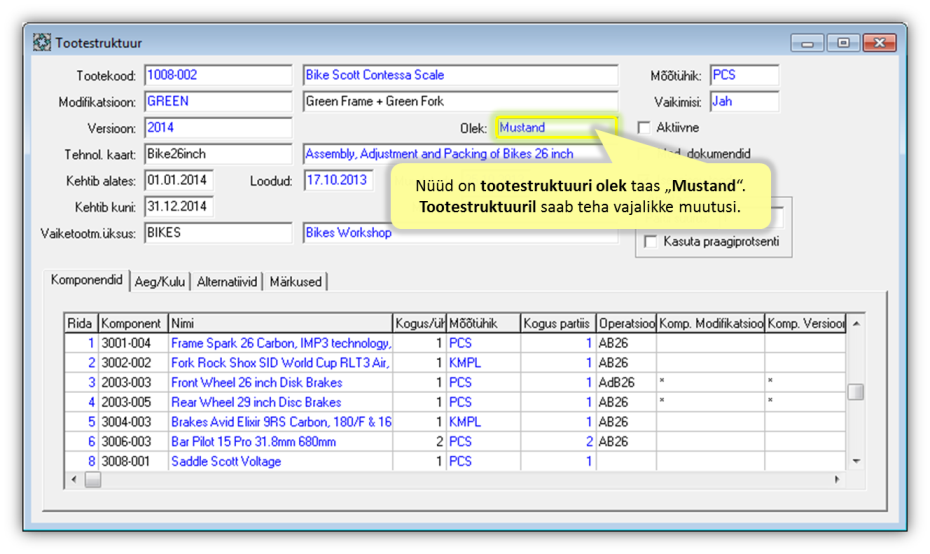
Task: Select row Fork Rock Shox SID World Cup
Action: click(x=455, y=362)
